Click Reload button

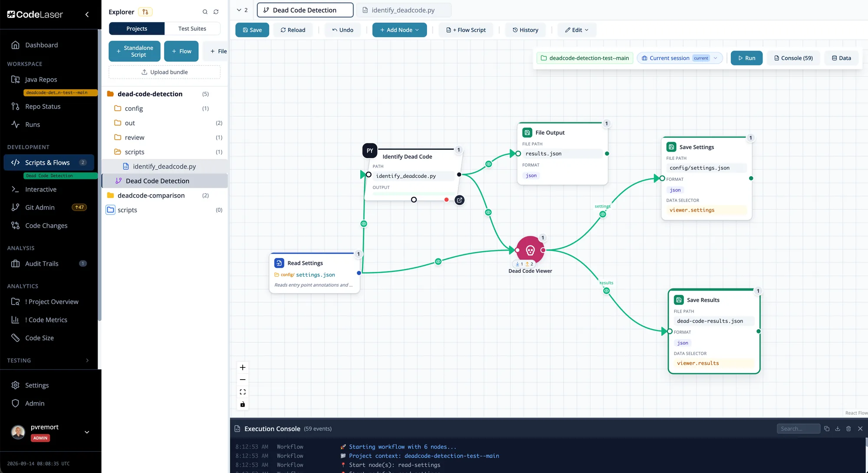[293, 30]
